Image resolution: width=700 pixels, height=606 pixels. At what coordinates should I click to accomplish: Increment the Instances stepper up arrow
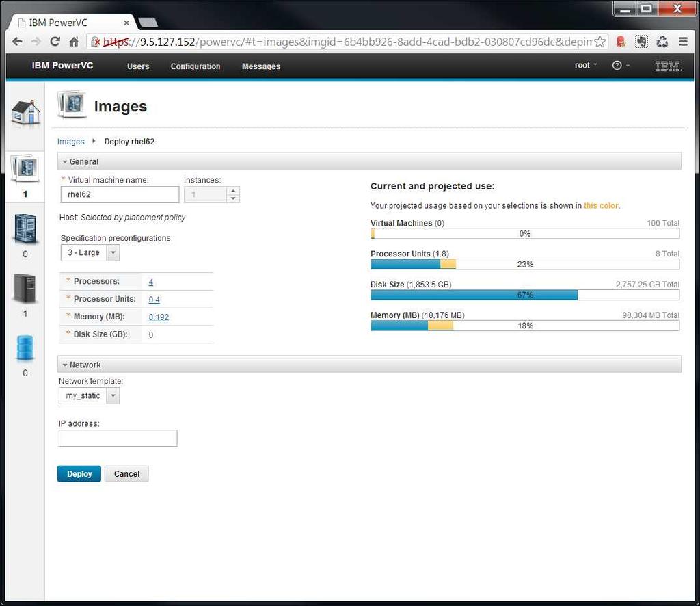point(233,191)
